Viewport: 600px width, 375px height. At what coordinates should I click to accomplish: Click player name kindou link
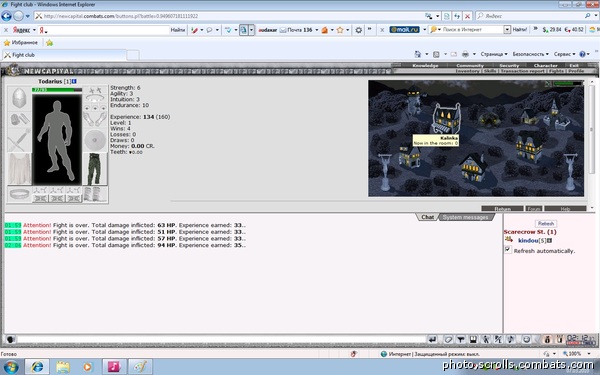pos(528,240)
